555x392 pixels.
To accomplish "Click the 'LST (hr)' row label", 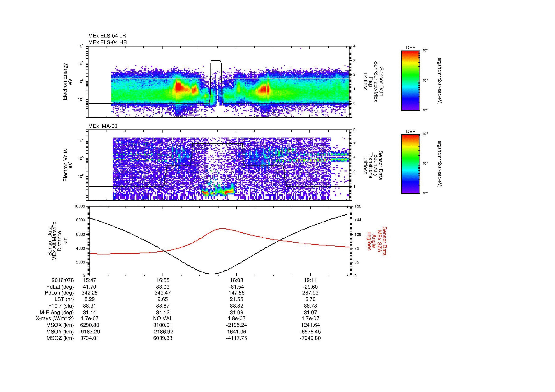I will point(64,299).
